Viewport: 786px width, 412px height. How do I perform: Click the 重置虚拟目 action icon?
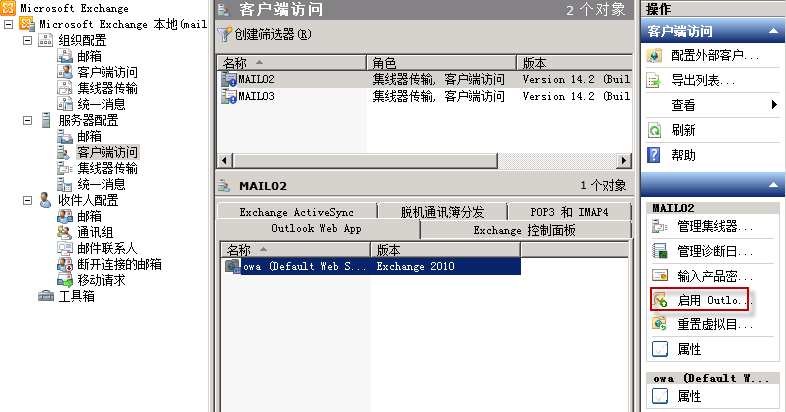(x=660, y=324)
